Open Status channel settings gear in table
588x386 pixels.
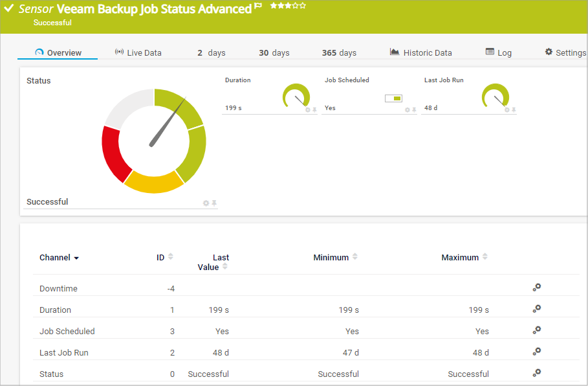click(536, 373)
